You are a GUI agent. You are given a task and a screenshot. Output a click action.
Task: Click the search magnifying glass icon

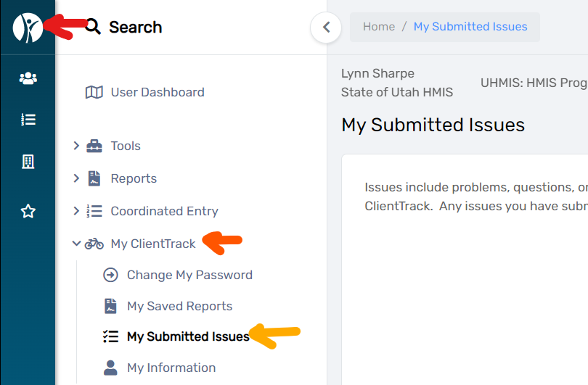93,28
